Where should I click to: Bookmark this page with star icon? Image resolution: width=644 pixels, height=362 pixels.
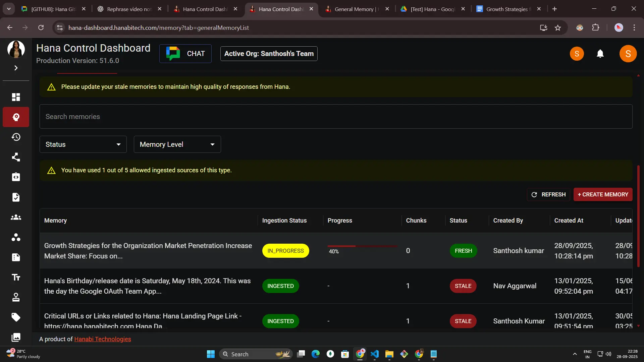pos(558,28)
